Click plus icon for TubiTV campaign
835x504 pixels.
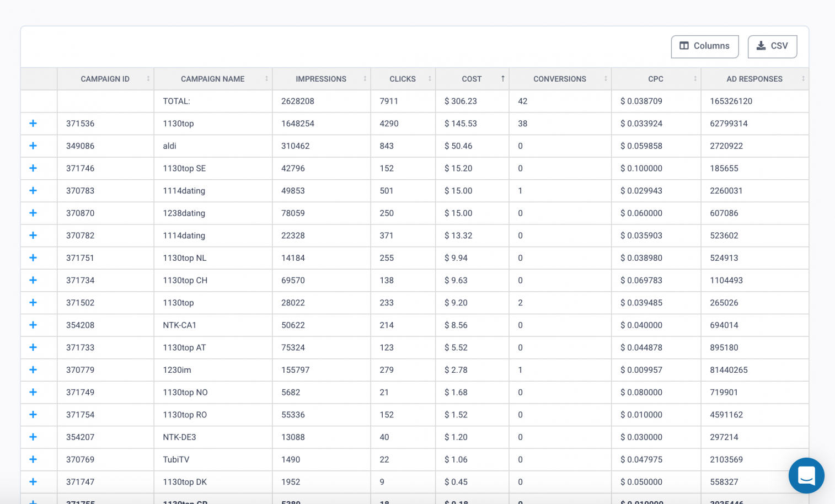[x=33, y=459]
